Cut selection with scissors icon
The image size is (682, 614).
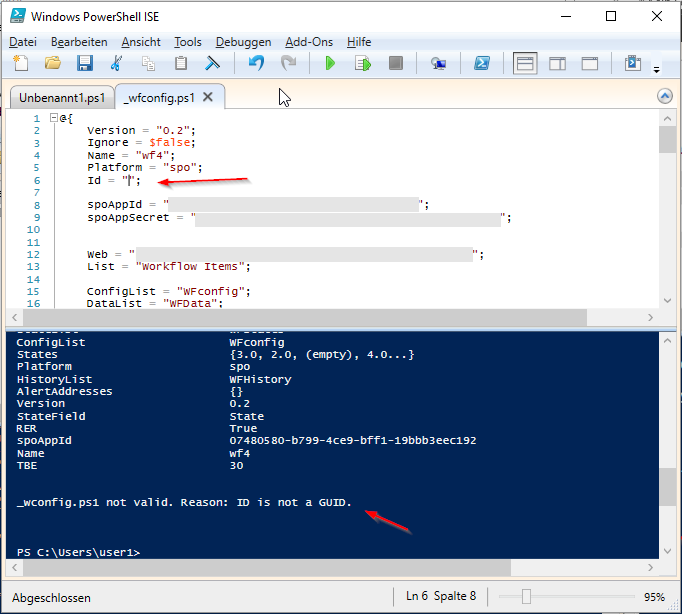[116, 63]
